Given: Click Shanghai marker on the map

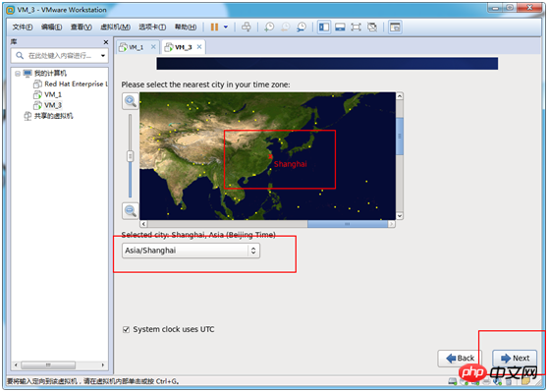Looking at the screenshot, I should pos(270,156).
